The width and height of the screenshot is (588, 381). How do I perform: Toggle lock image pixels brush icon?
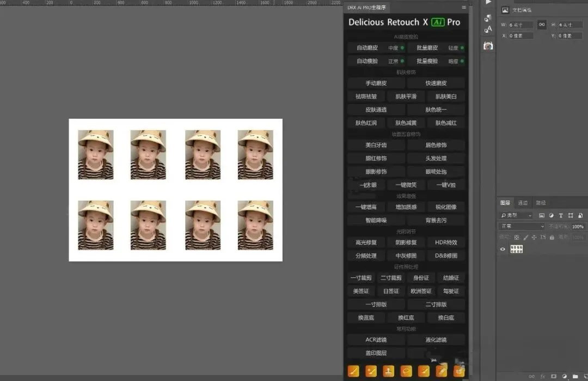point(526,237)
